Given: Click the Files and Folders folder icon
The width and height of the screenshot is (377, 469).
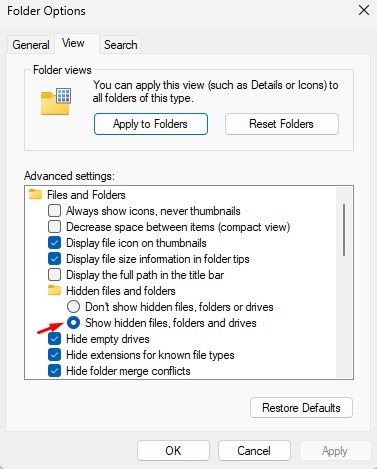Looking at the screenshot, I should pyautogui.click(x=35, y=194).
